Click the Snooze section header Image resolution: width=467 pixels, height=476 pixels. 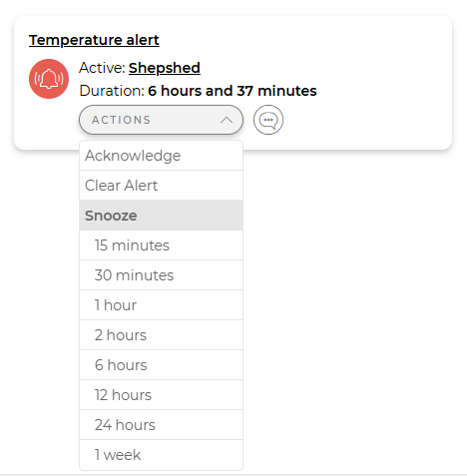[161, 216]
